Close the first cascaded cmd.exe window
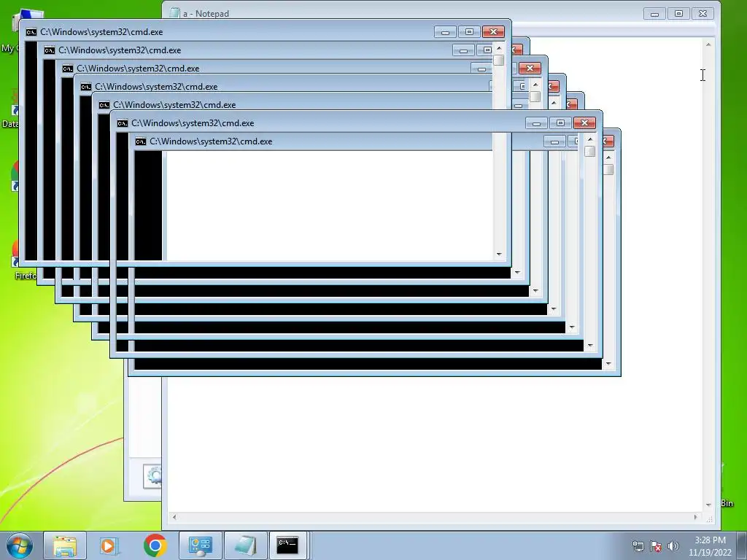747x560 pixels. pyautogui.click(x=494, y=32)
